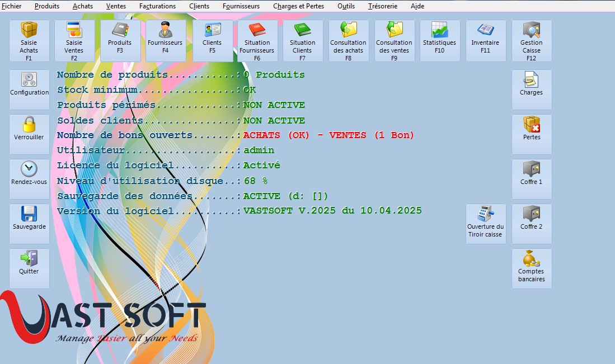
Task: Open the Charges et Pertes menu
Action: click(x=298, y=6)
